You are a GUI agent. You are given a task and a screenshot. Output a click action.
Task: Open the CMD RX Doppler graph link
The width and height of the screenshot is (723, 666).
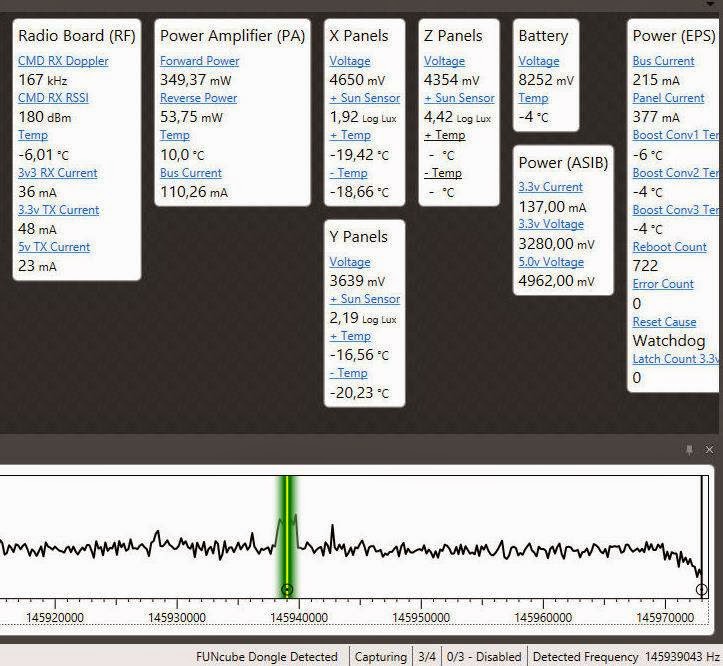click(x=63, y=61)
